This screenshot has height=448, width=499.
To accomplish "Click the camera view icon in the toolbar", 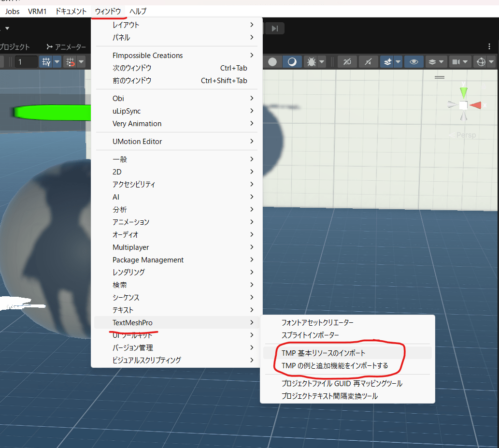I will tap(456, 61).
